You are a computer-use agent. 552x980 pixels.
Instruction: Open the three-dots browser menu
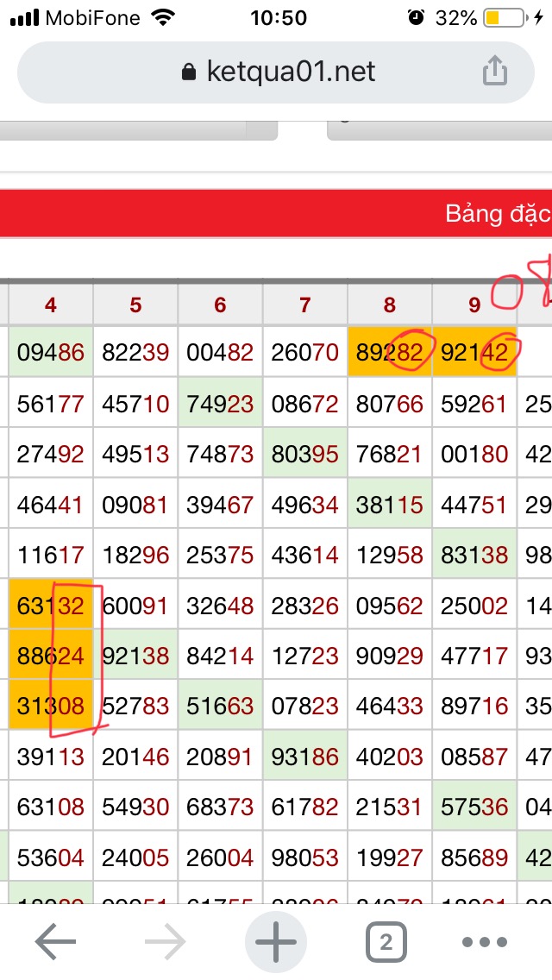tap(496, 943)
